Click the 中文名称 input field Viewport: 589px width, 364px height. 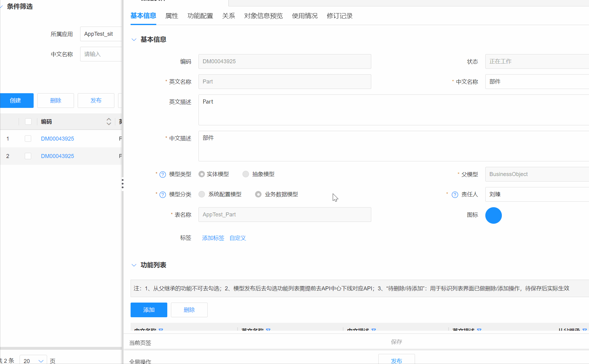tap(101, 54)
